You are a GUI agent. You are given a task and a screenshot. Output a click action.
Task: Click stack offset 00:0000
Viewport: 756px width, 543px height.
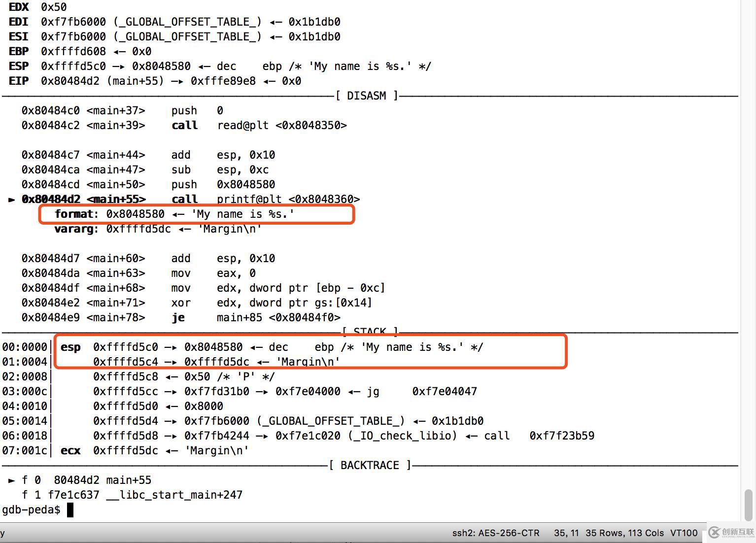tap(25, 347)
